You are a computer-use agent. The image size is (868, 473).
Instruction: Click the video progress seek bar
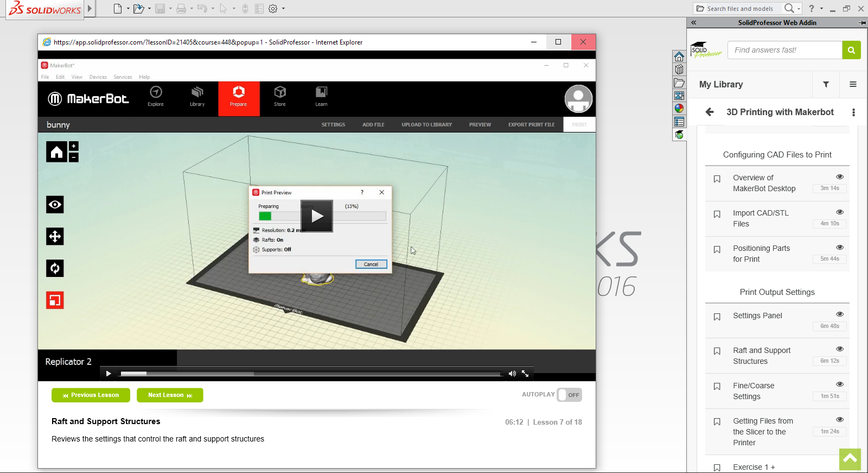pos(310,374)
